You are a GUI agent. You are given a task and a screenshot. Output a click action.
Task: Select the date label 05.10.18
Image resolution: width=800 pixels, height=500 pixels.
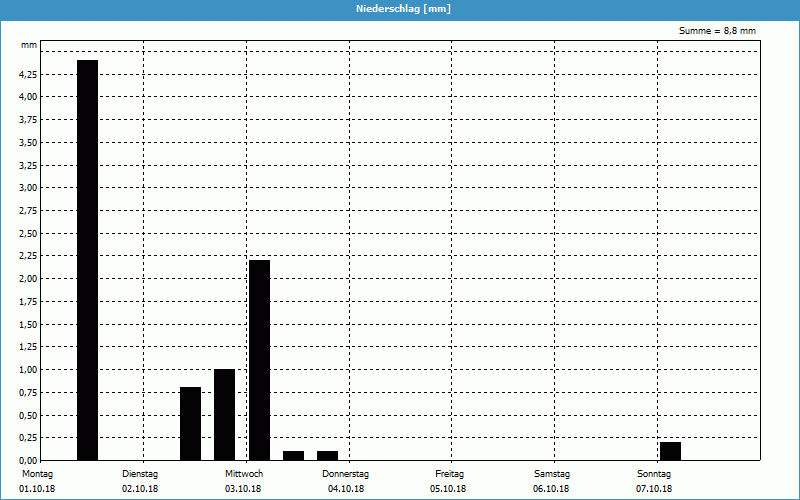point(448,489)
